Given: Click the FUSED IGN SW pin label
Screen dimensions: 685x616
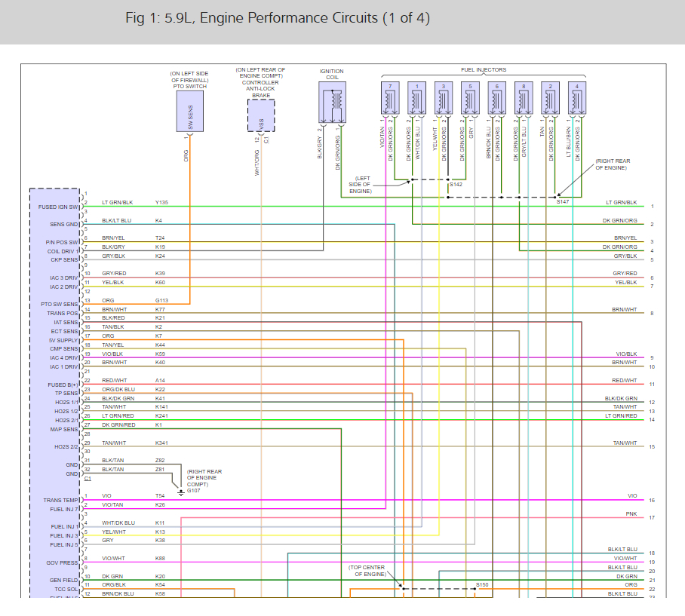Looking at the screenshot, I should [59, 207].
